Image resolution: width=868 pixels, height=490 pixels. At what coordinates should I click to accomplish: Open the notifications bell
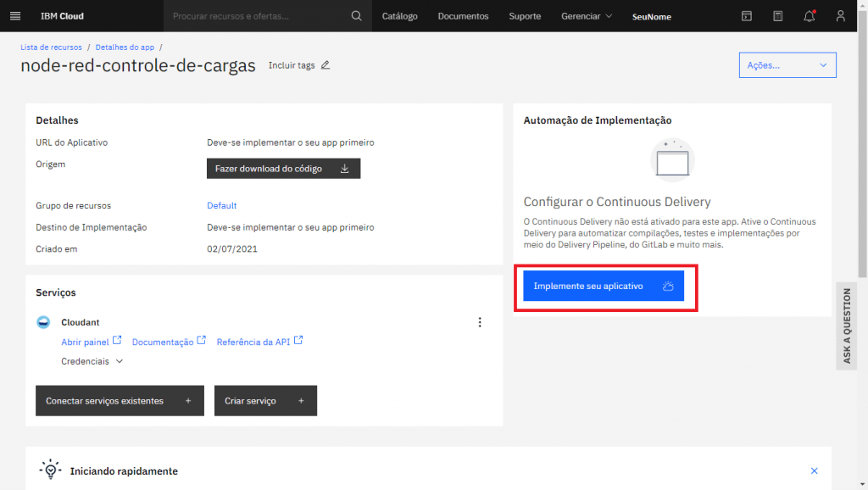tap(810, 16)
